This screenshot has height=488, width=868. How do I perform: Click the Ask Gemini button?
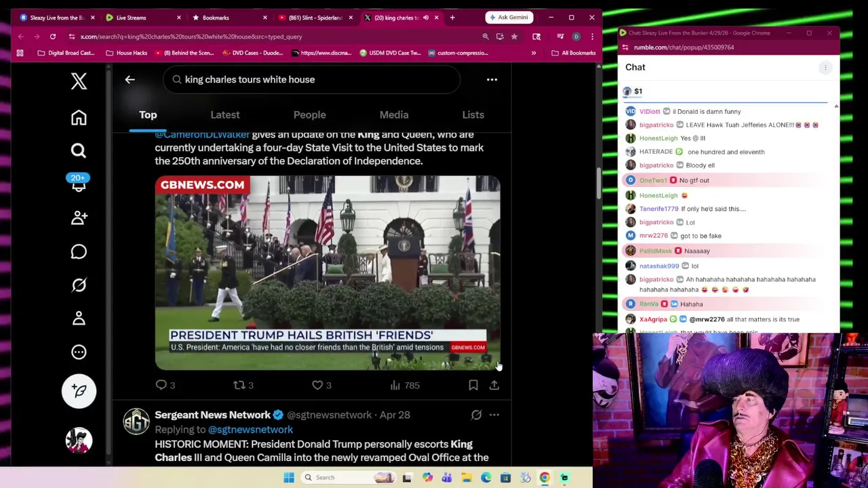click(509, 18)
